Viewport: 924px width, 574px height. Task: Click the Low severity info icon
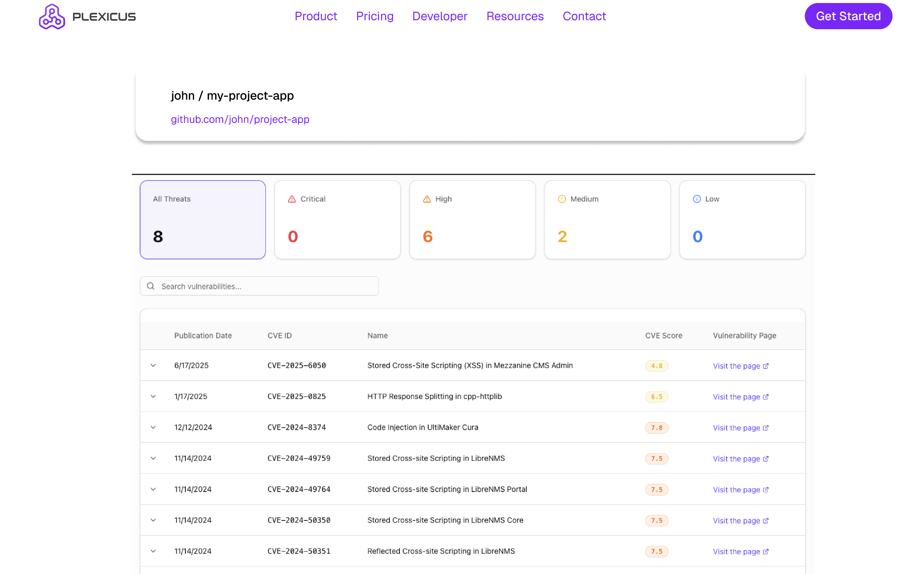click(x=697, y=199)
